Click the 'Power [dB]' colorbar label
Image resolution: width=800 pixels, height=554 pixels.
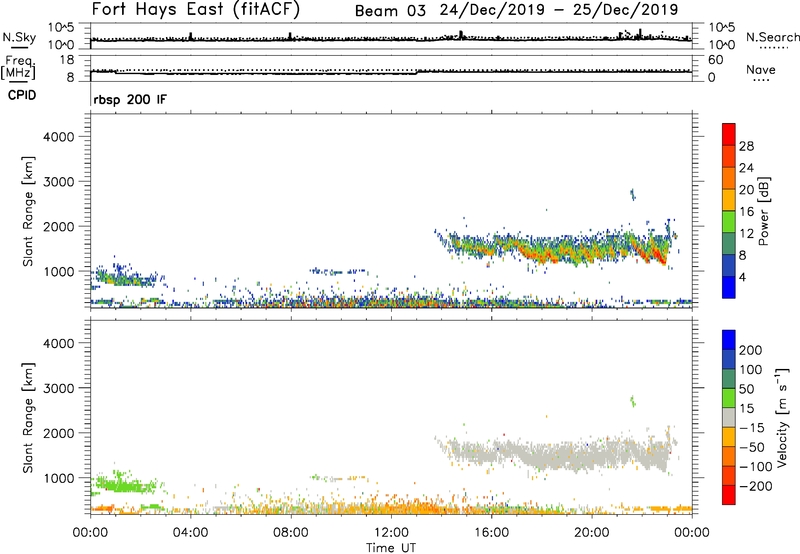763,211
